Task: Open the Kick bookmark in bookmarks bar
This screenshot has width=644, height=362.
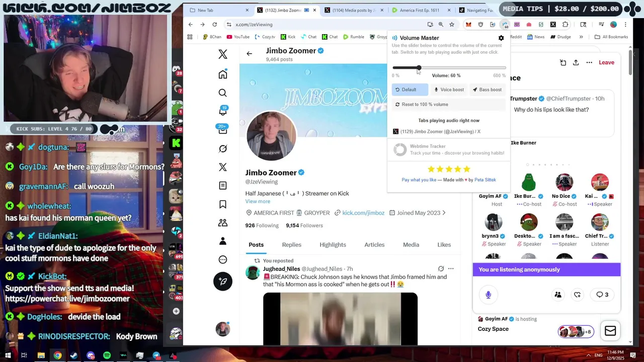Action: pos(287,37)
